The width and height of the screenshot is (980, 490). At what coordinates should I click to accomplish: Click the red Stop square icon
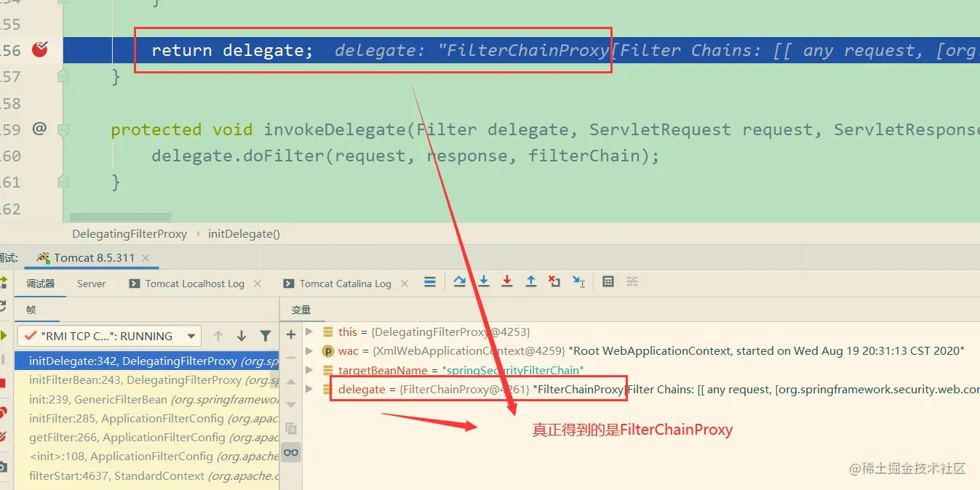click(x=3, y=383)
